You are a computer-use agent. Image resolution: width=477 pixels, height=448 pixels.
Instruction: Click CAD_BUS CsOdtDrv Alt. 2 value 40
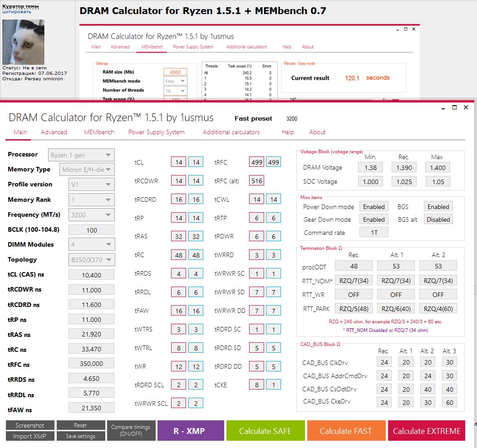(x=428, y=390)
